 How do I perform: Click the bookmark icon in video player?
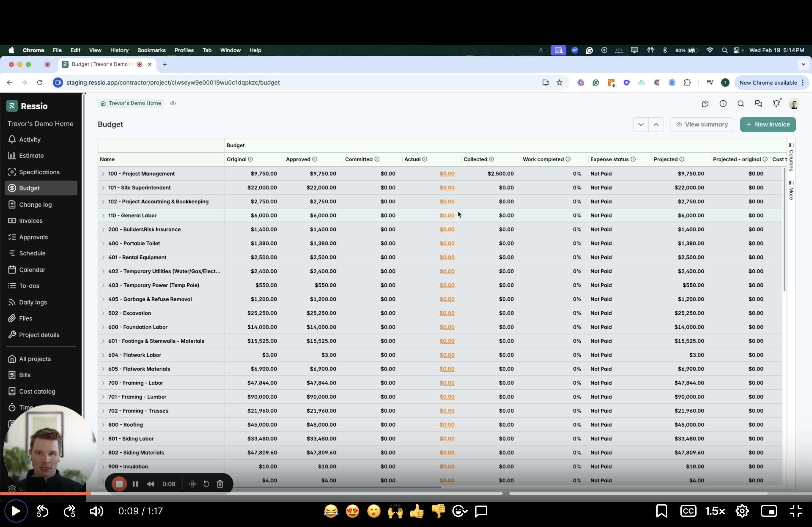(x=661, y=511)
